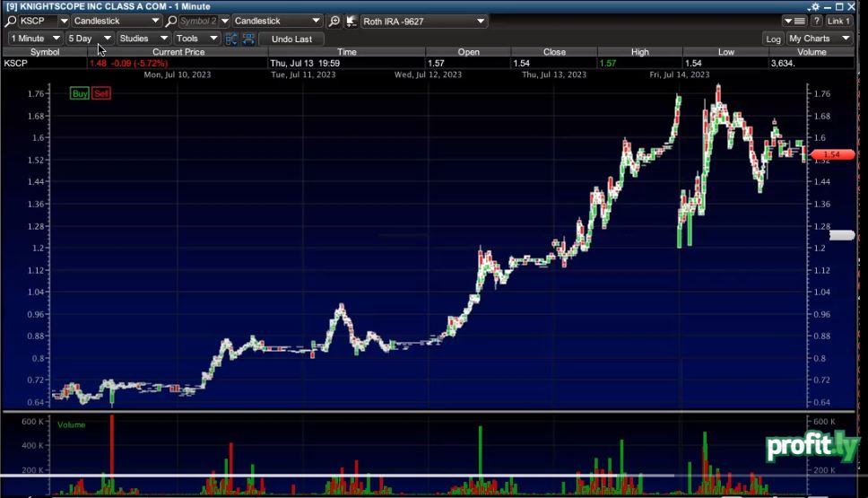The width and height of the screenshot is (868, 498).
Task: Click the Time column header
Action: (x=346, y=51)
